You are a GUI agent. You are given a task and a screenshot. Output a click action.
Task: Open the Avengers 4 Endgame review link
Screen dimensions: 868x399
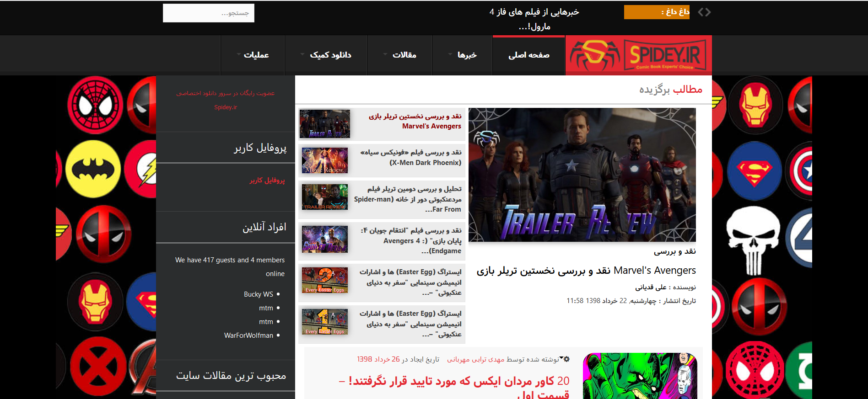coord(411,241)
